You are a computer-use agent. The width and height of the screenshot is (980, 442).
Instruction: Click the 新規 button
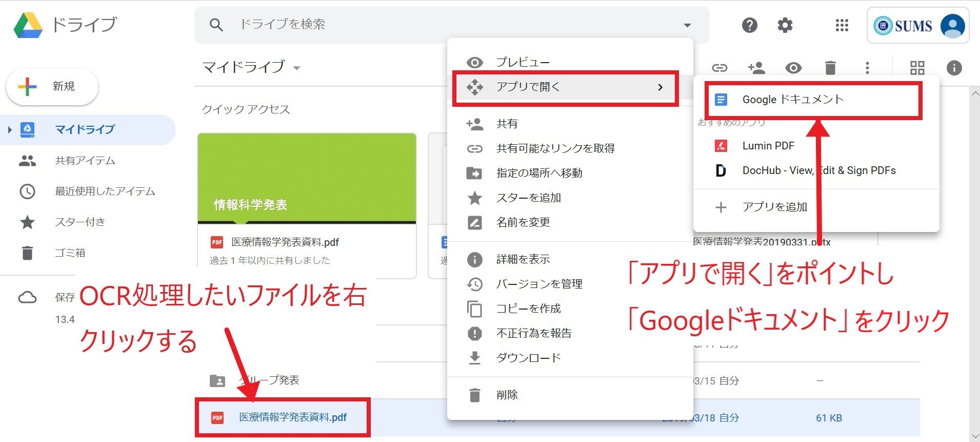(52, 87)
